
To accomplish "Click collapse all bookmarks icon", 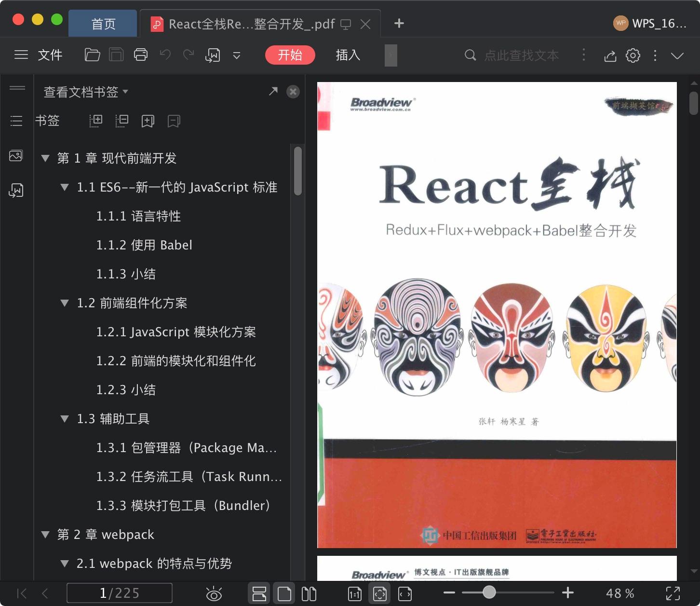I will point(122,121).
